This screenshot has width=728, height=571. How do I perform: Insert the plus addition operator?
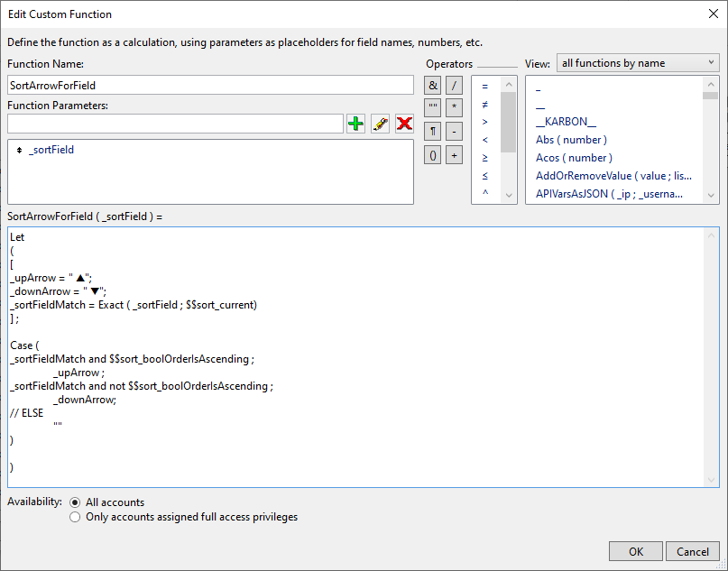(454, 155)
